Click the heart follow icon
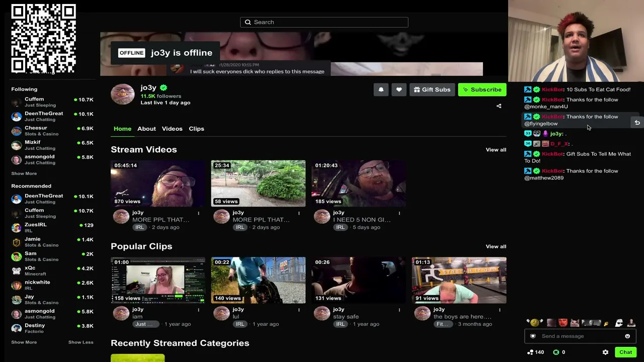Screen dimensions: 644x362 click(x=399, y=89)
